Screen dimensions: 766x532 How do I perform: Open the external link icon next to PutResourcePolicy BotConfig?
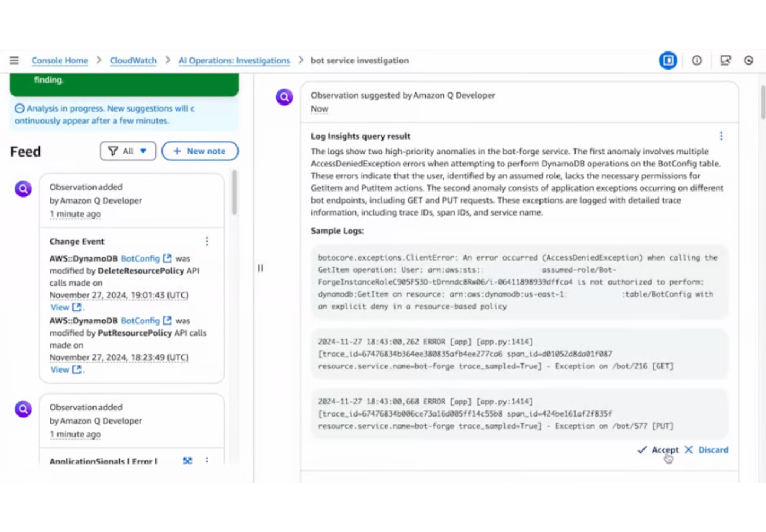(x=167, y=321)
